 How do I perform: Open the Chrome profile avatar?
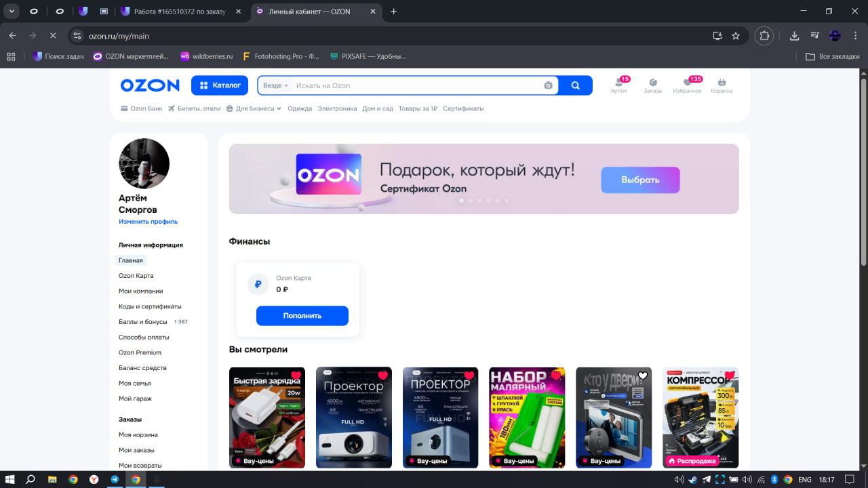pyautogui.click(x=835, y=36)
